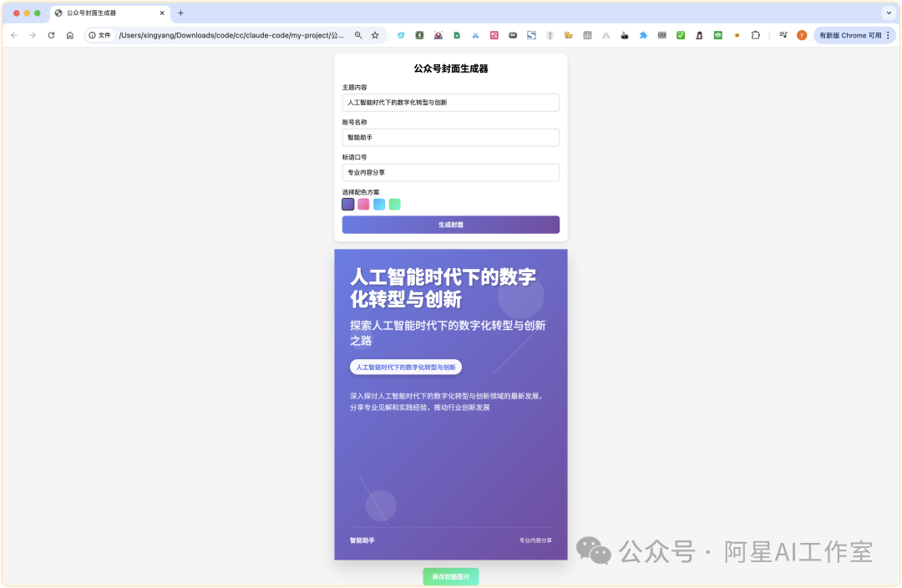This screenshot has height=588, width=902.
Task: Bookmark this page with the star icon
Action: 375,35
